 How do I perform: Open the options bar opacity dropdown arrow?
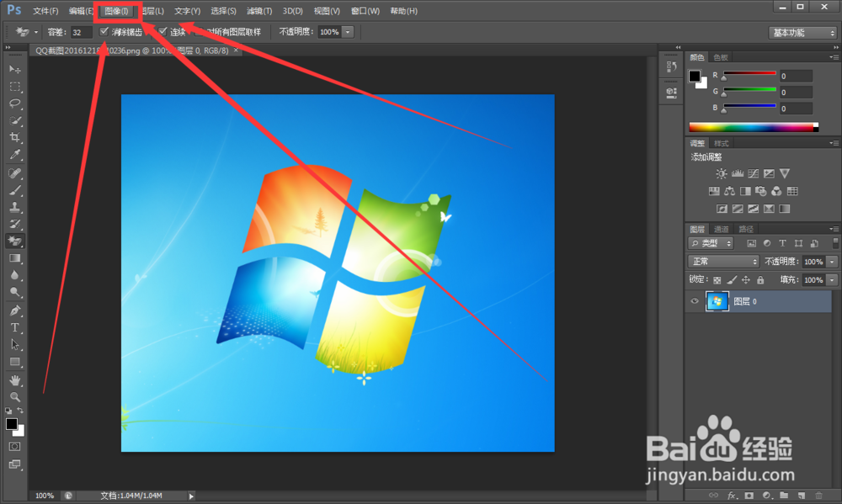pos(348,32)
